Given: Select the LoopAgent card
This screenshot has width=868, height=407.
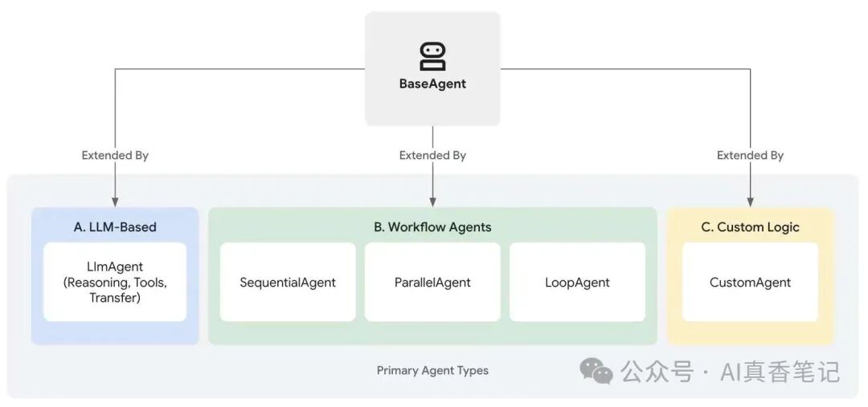Looking at the screenshot, I should point(577,282).
